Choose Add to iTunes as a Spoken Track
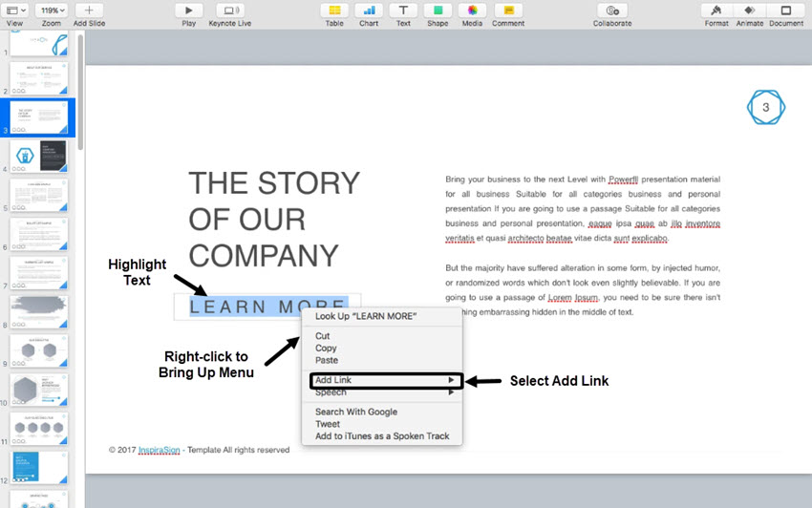The height and width of the screenshot is (508, 812). (382, 436)
